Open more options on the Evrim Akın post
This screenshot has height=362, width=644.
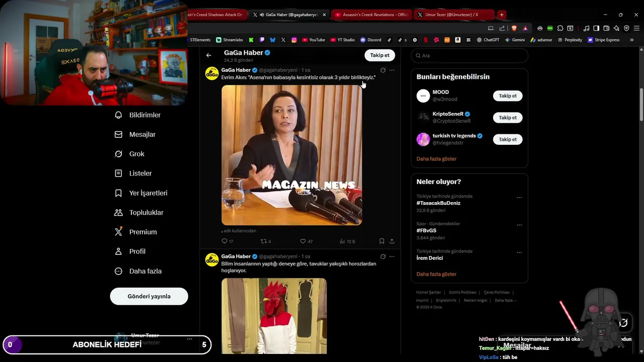pyautogui.click(x=392, y=70)
